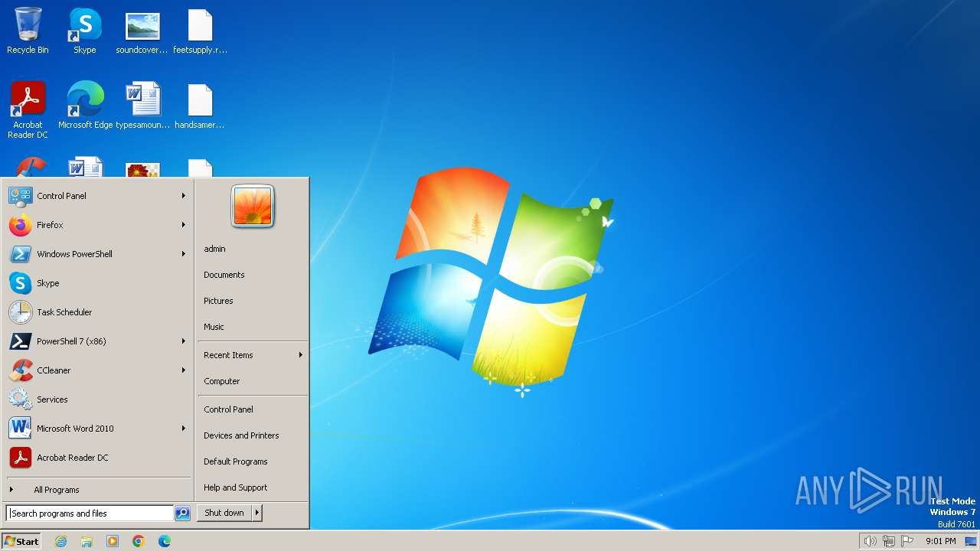
Task: Open Help and Support
Action: click(253, 487)
